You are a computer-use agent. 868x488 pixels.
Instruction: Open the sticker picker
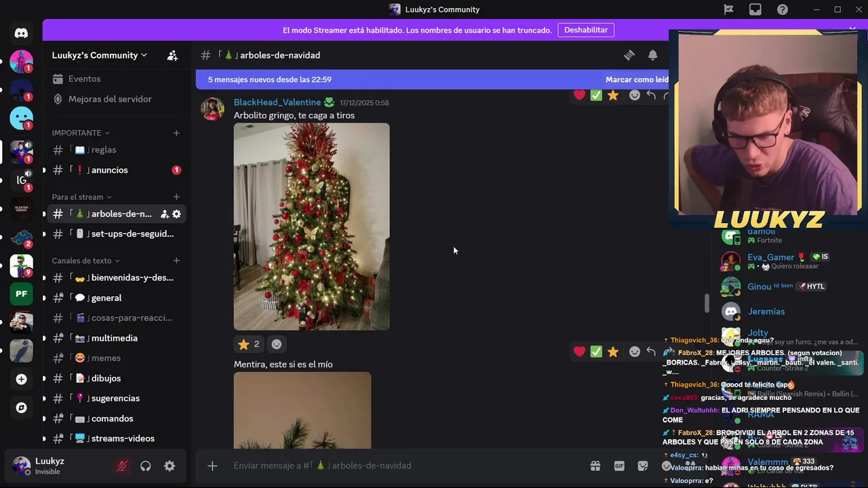(643, 466)
